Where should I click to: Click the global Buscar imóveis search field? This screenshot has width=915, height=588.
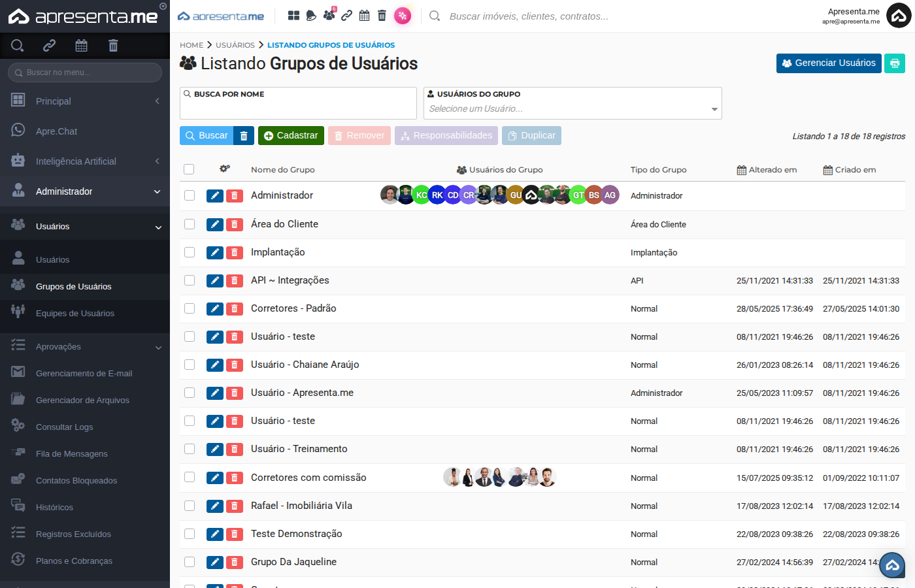[x=529, y=16]
